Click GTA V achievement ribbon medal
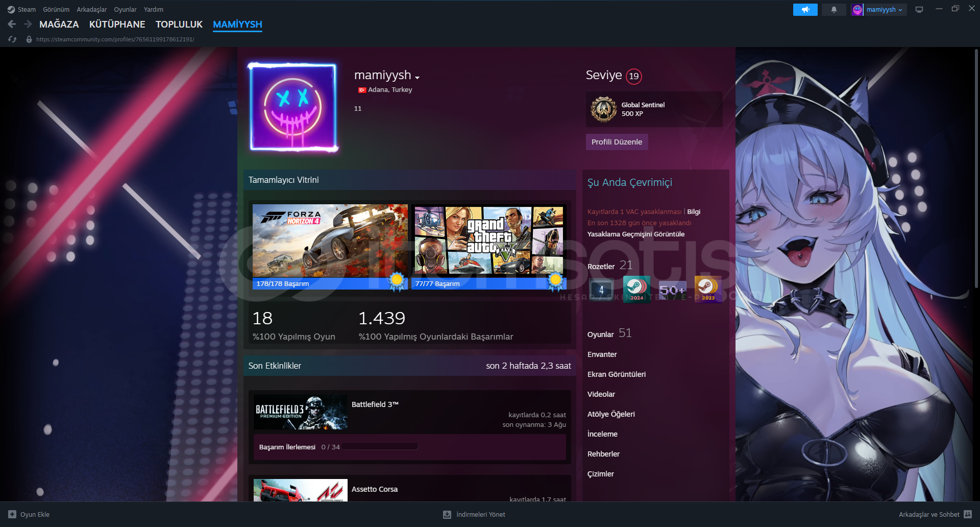980x527 pixels. pyautogui.click(x=555, y=282)
